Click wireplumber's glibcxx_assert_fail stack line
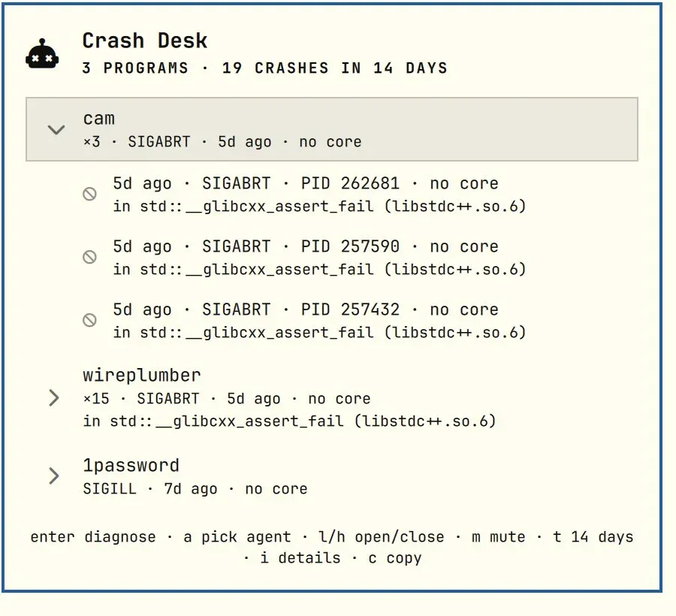The height and width of the screenshot is (616, 676). click(x=290, y=421)
